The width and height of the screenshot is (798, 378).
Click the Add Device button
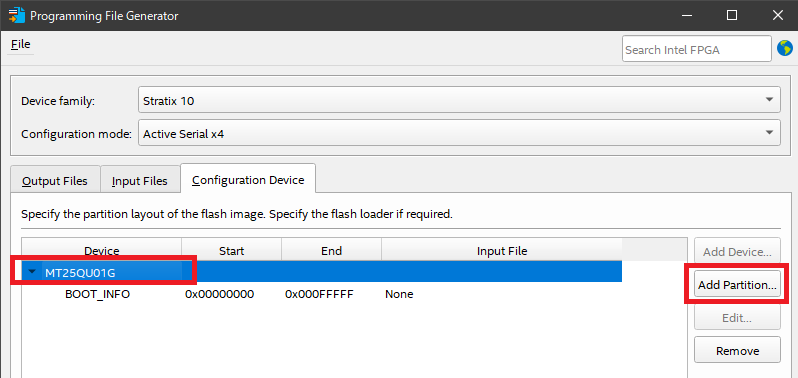point(737,252)
